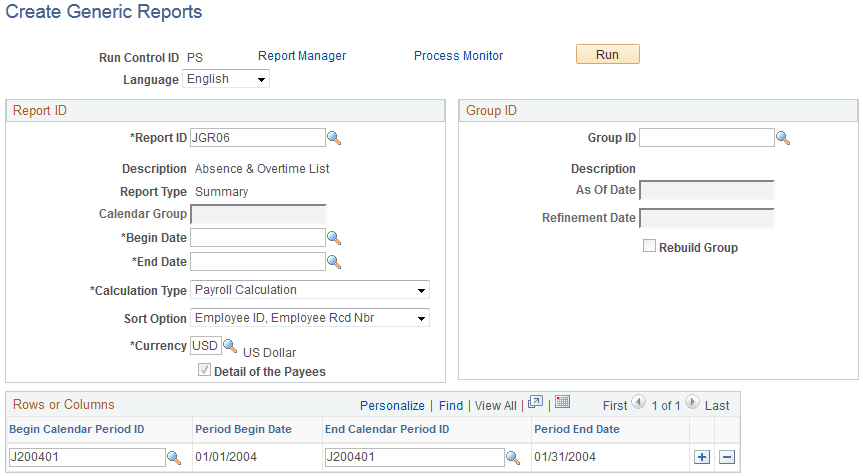Toggle the Detail of the Payees checkbox
Image resolution: width=863 pixels, height=476 pixels.
click(x=205, y=371)
